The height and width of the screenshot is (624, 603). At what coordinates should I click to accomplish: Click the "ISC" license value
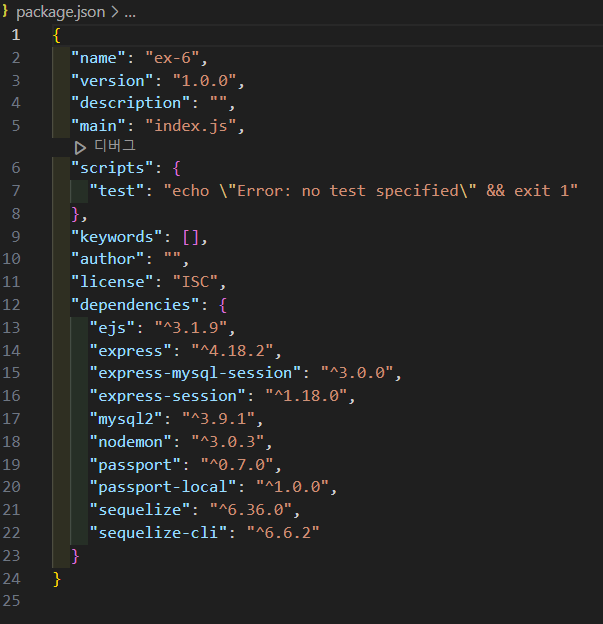pyautogui.click(x=196, y=282)
